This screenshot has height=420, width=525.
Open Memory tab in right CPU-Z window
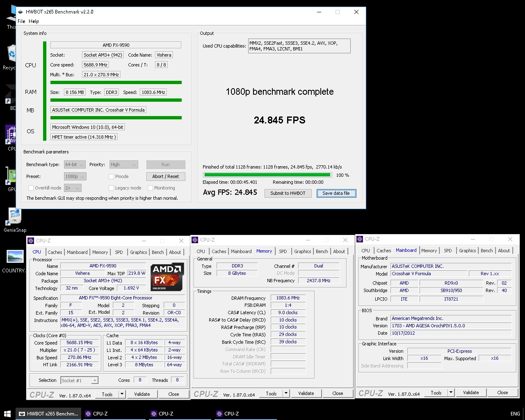click(429, 251)
